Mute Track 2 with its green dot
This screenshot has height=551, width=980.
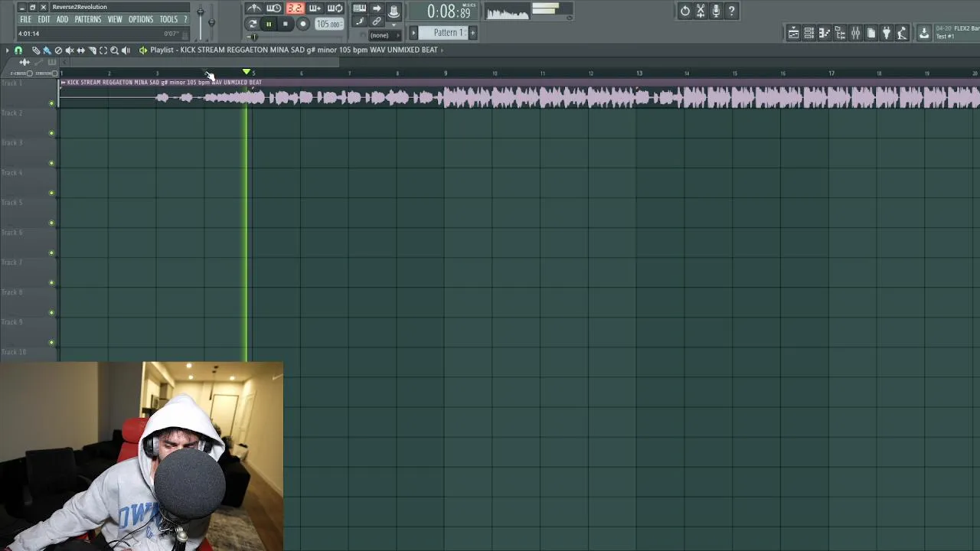pos(52,133)
